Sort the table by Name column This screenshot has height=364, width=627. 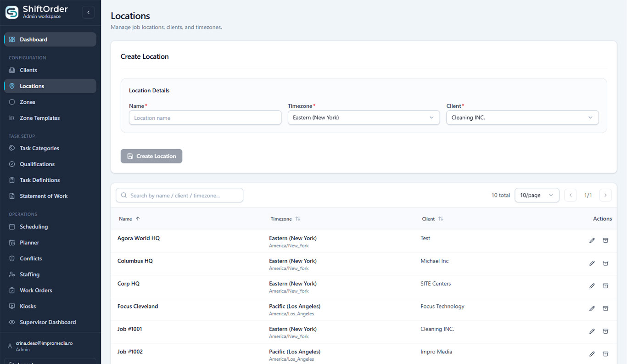coord(129,219)
